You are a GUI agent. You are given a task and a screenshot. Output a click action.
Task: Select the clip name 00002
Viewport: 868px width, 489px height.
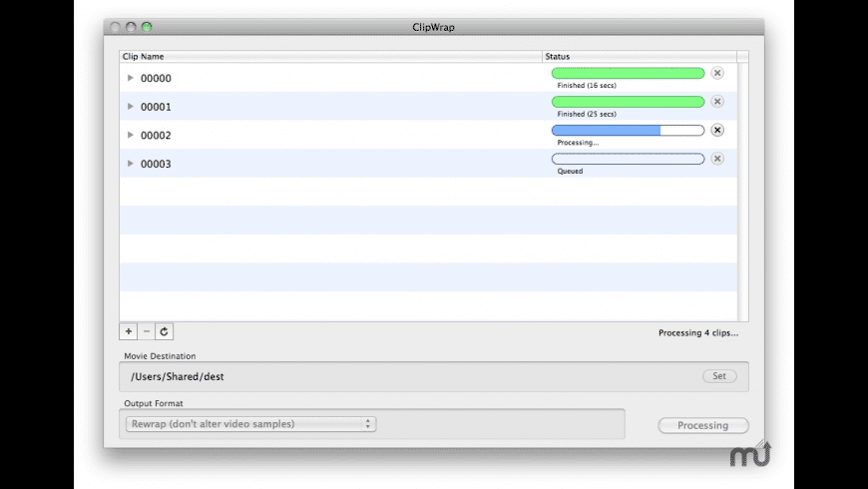pyautogui.click(x=156, y=135)
